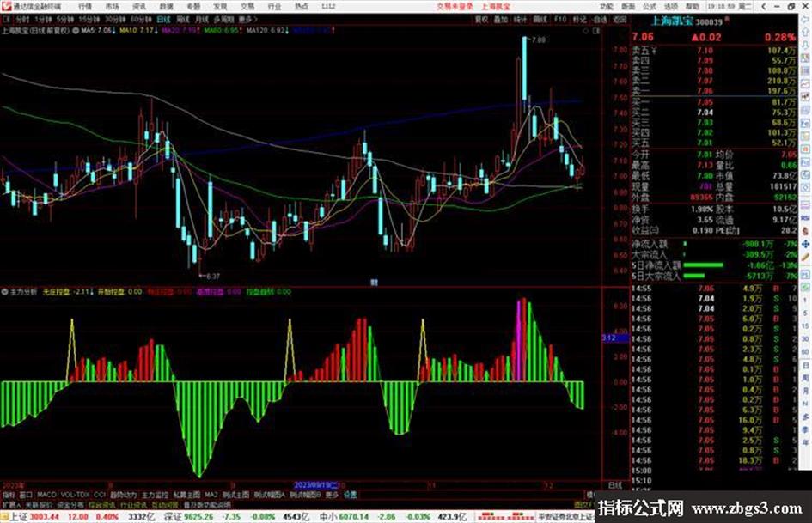The width and height of the screenshot is (812, 523).
Task: Click the 上证 index in the status bar
Action: tap(19, 517)
